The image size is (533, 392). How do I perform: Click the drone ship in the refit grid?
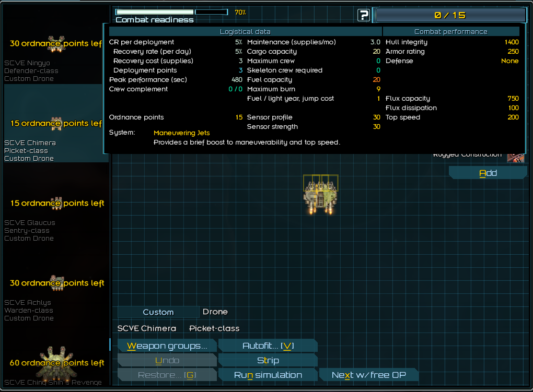coord(320,195)
